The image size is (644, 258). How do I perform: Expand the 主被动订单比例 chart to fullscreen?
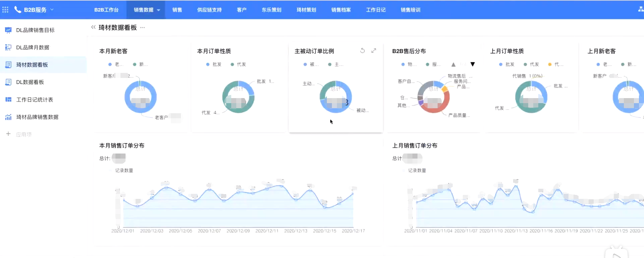coord(374,51)
